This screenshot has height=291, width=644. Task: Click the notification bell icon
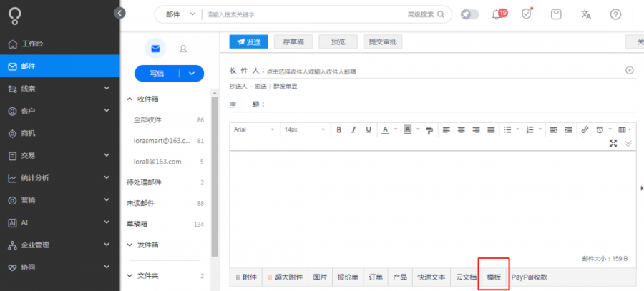pyautogui.click(x=497, y=15)
